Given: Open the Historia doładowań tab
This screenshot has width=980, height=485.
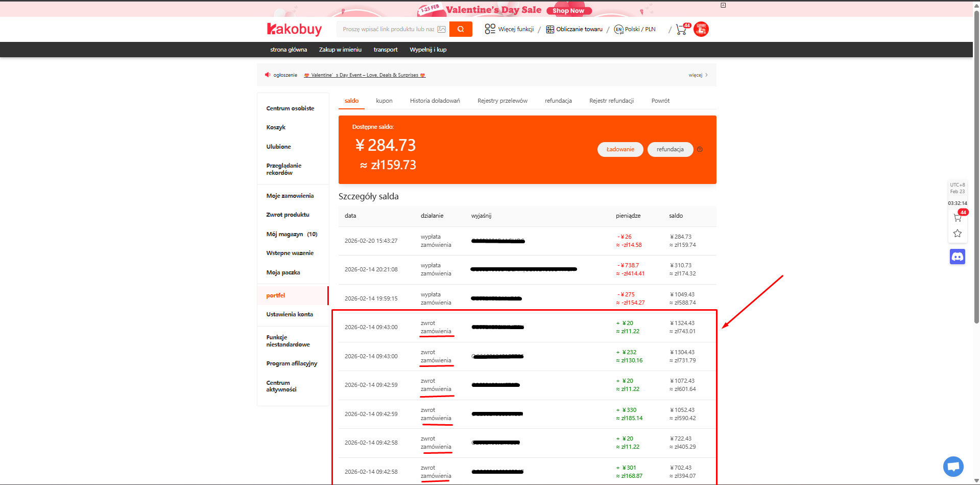Looking at the screenshot, I should (x=435, y=101).
